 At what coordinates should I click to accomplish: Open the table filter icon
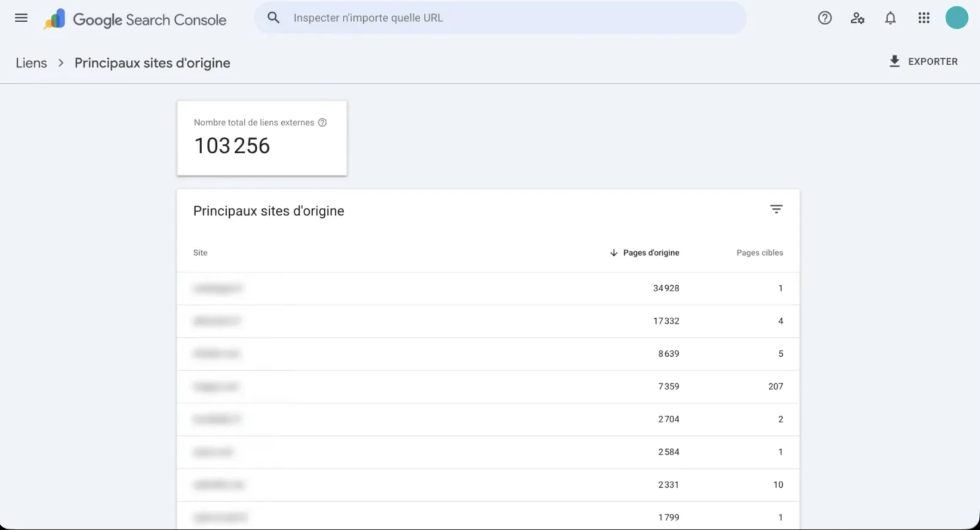pyautogui.click(x=776, y=209)
